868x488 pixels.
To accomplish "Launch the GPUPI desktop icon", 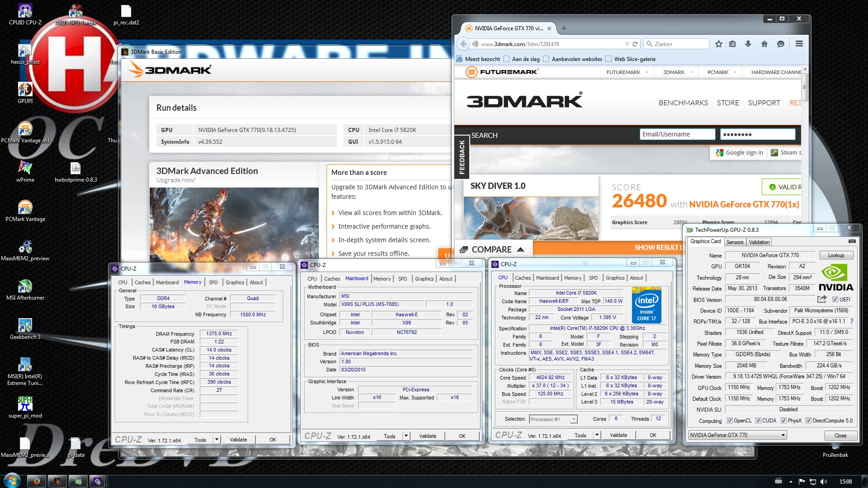I will pyautogui.click(x=25, y=93).
